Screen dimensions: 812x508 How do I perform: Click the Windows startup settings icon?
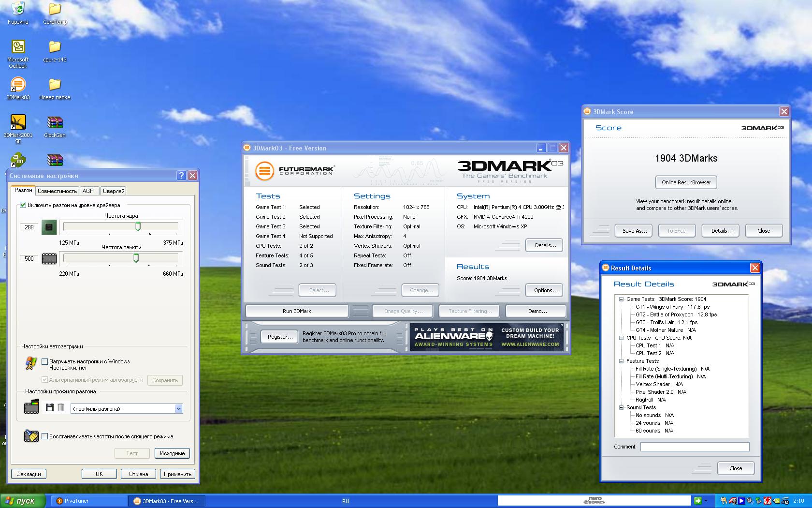coord(31,363)
